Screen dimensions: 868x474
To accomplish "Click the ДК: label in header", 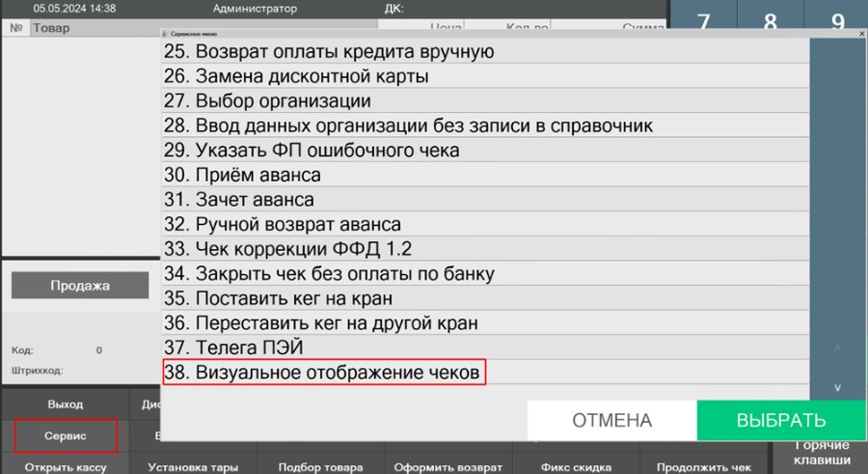I will pyautogui.click(x=394, y=9).
